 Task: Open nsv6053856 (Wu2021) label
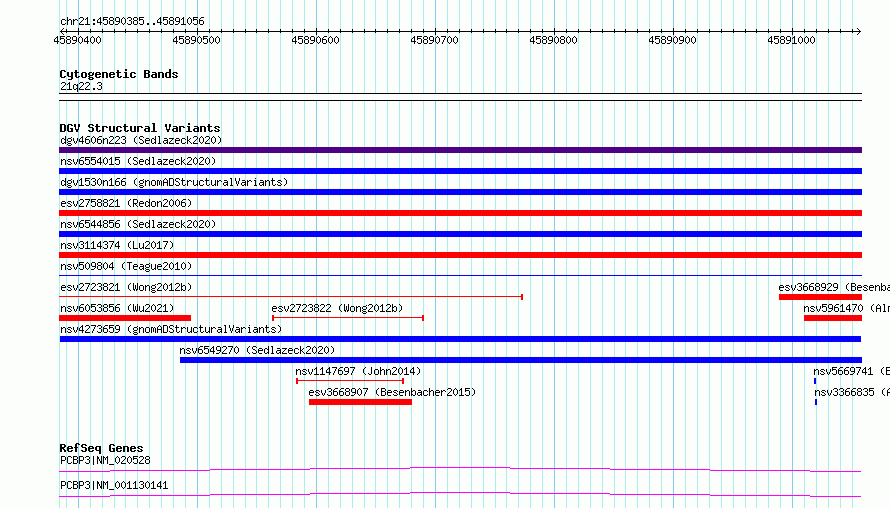pyautogui.click(x=117, y=308)
